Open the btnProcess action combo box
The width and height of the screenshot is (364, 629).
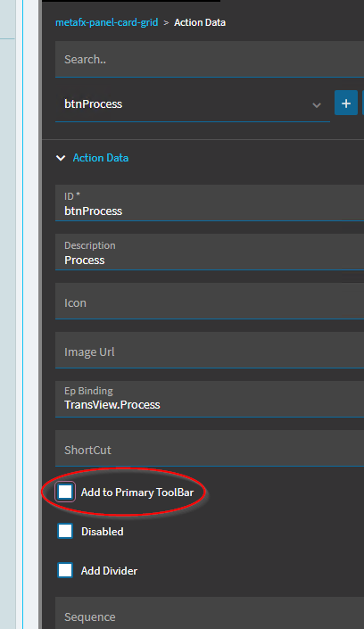coord(192,104)
